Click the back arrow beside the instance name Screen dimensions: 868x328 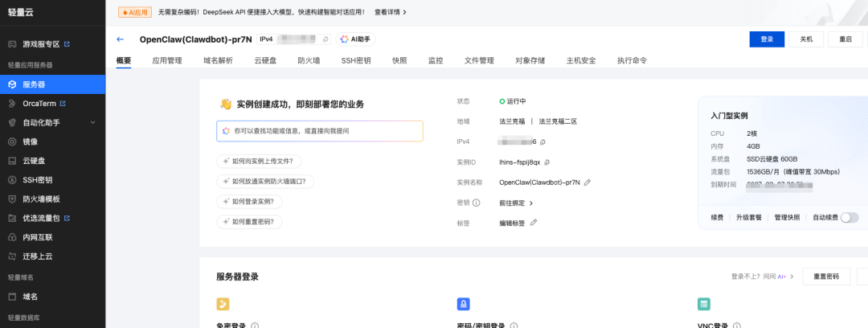[120, 39]
